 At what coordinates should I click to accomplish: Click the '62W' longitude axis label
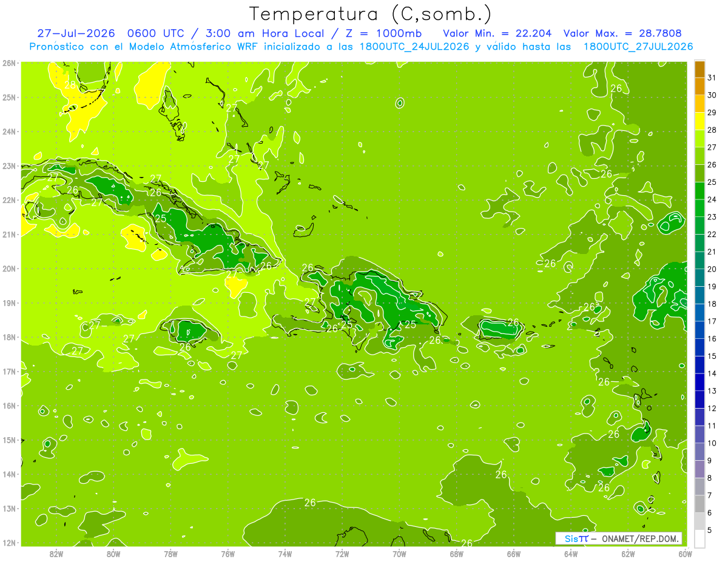point(628,554)
